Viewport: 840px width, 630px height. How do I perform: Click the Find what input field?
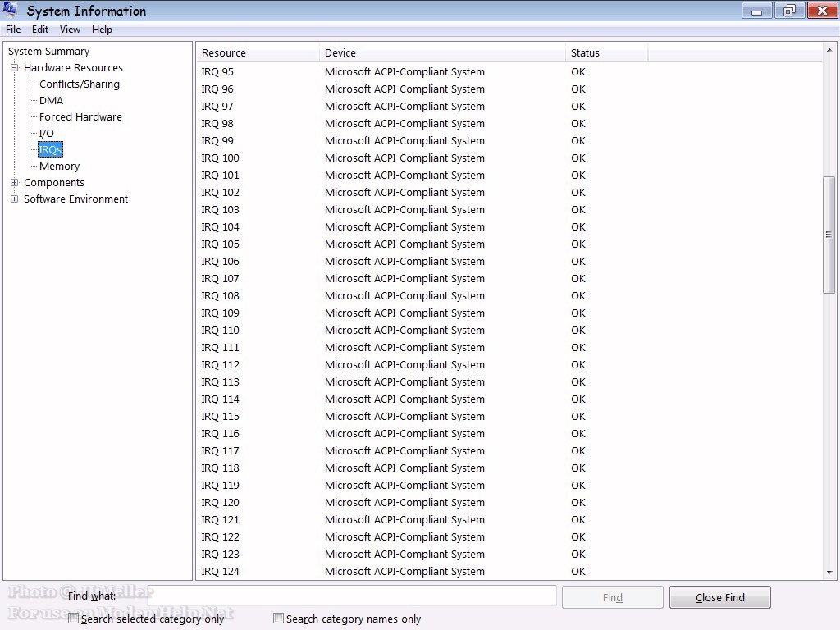(352, 596)
